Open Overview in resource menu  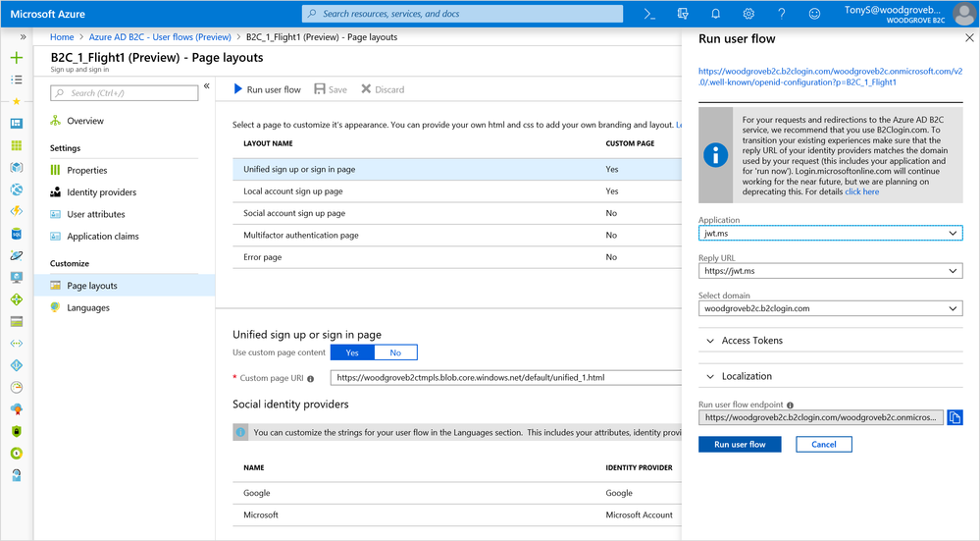pyautogui.click(x=85, y=121)
